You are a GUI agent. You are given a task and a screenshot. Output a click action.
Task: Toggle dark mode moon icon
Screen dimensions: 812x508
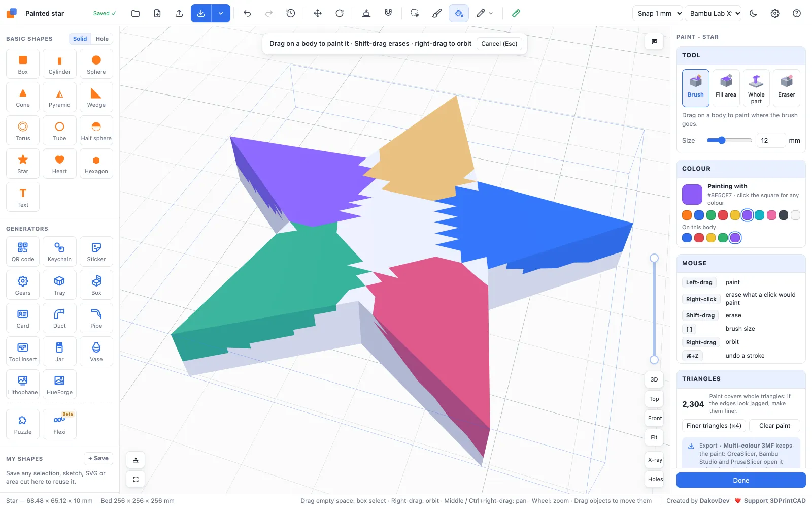pyautogui.click(x=753, y=13)
